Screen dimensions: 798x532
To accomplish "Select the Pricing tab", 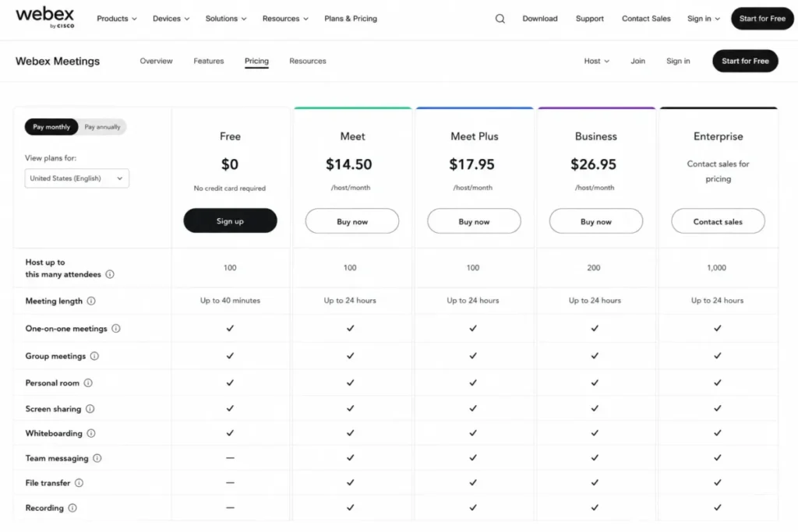I will (x=256, y=61).
